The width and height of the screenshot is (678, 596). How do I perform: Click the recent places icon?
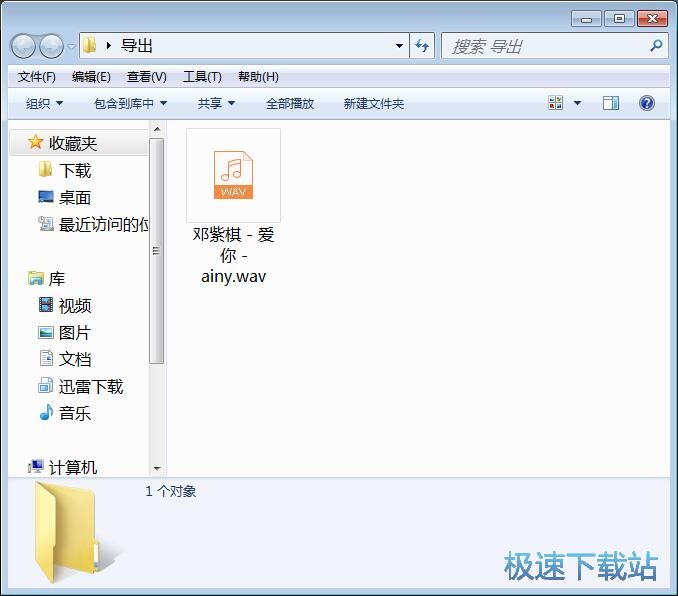point(45,224)
